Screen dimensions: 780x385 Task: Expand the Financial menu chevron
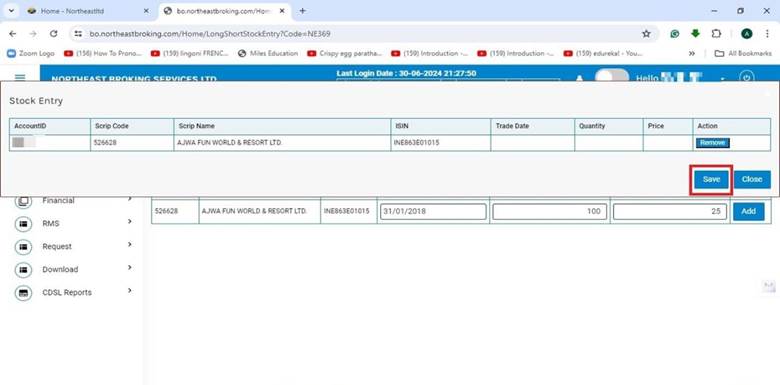129,199
